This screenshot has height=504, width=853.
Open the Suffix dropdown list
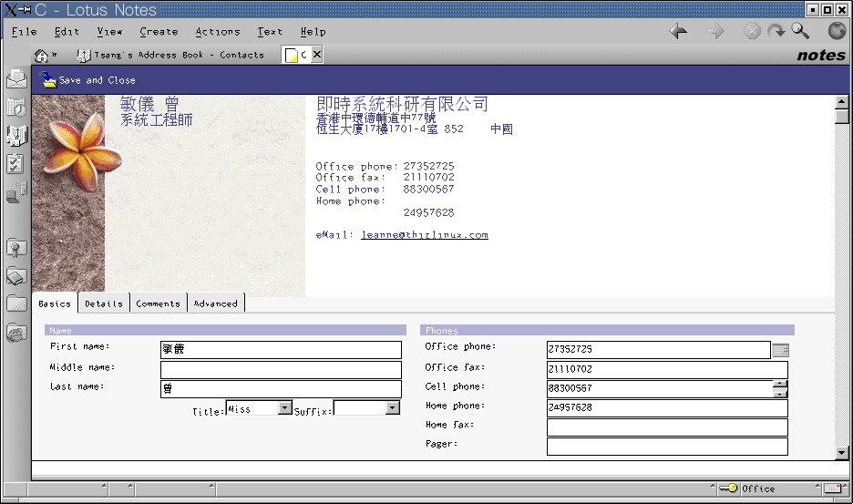(x=392, y=409)
